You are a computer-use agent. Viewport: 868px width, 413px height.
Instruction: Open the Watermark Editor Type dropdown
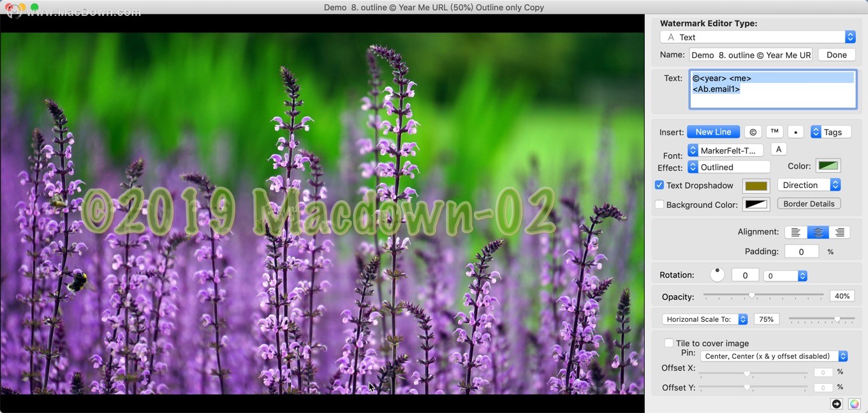[x=758, y=37]
